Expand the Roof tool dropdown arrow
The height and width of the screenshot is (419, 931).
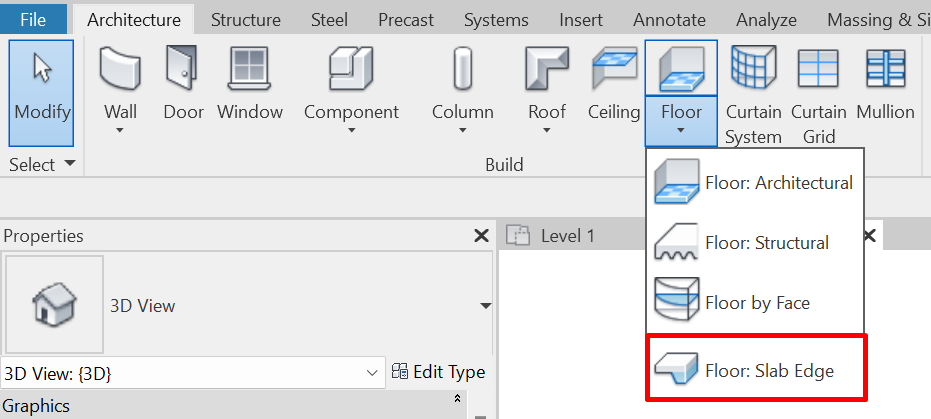[x=547, y=130]
